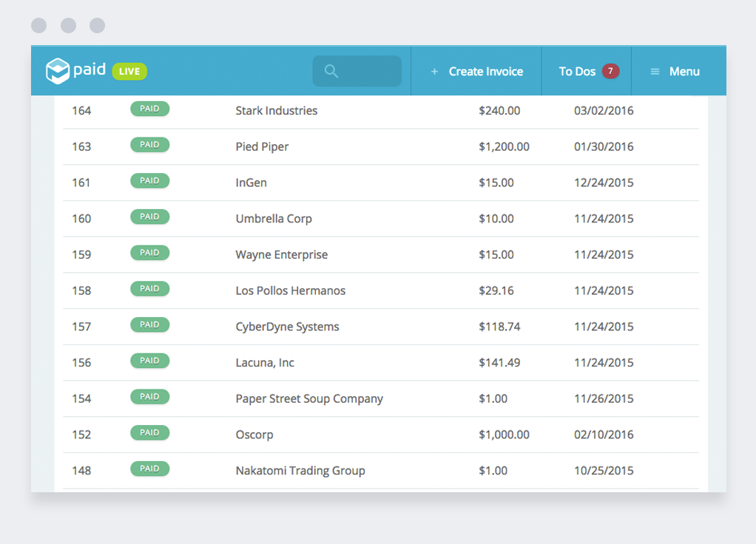
Task: Click the $10.00 amount
Action: click(x=496, y=219)
